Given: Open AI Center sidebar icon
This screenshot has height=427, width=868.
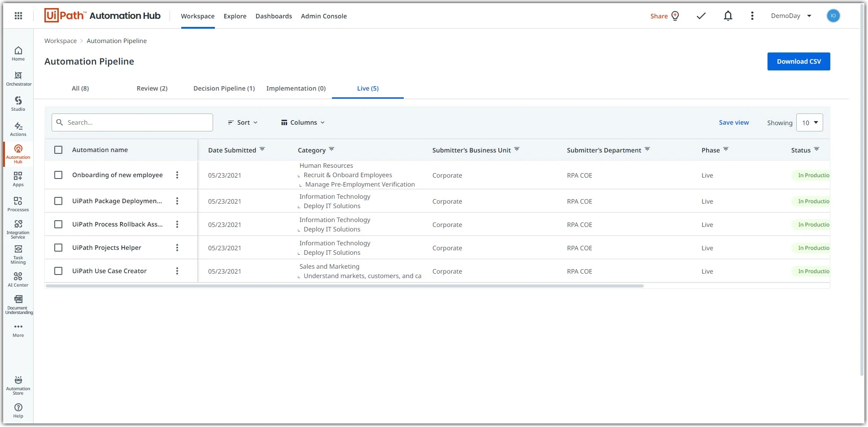Looking at the screenshot, I should click(18, 279).
